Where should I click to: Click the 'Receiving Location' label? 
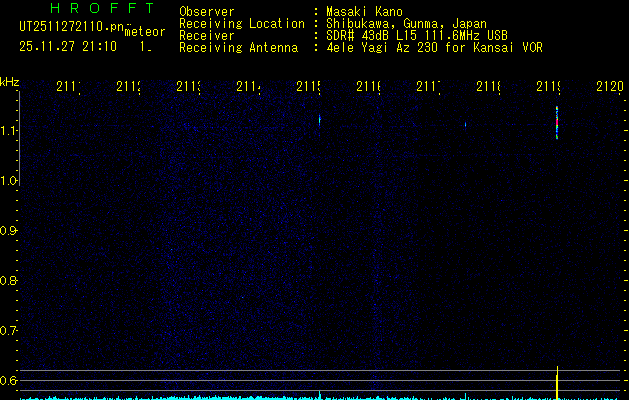click(x=242, y=24)
